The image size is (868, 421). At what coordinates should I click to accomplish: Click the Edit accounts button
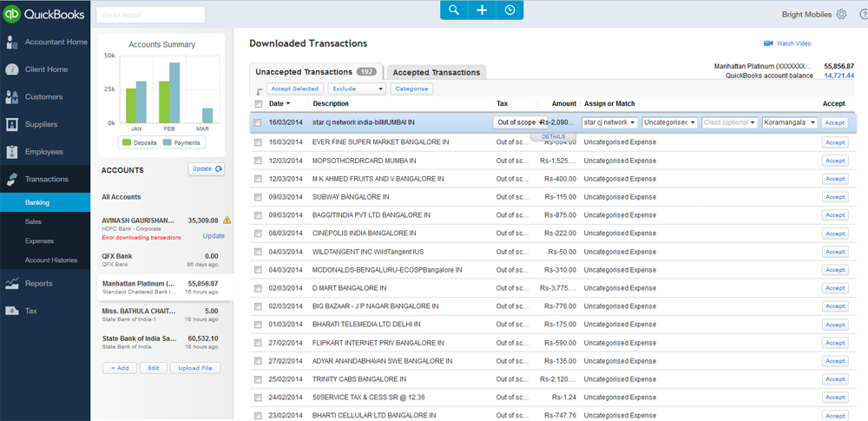154,368
